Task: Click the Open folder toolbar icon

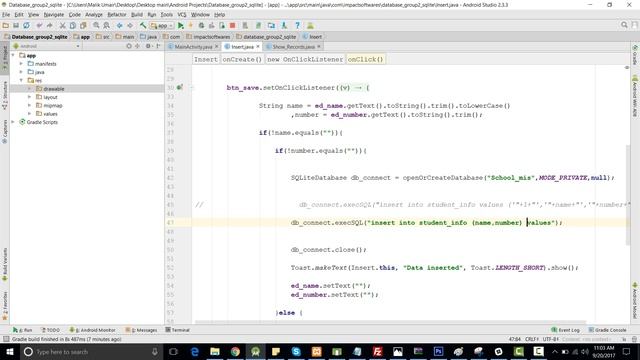Action: click(6, 25)
